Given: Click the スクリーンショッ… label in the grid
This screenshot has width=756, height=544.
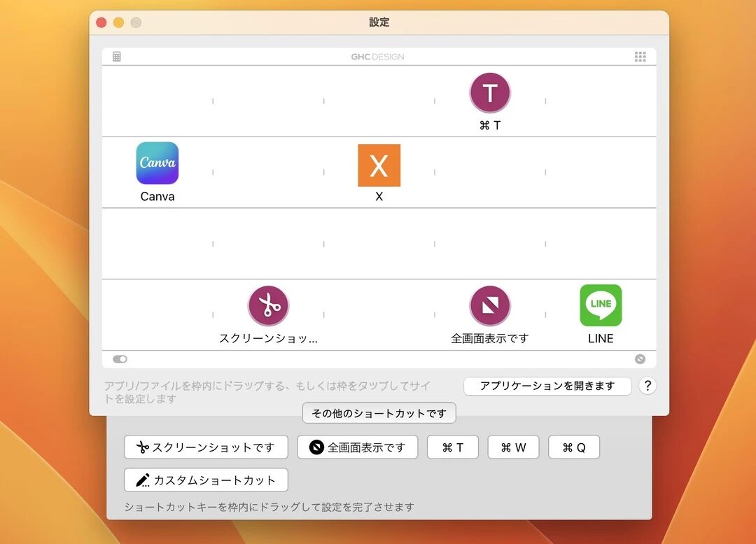Looking at the screenshot, I should 269,339.
